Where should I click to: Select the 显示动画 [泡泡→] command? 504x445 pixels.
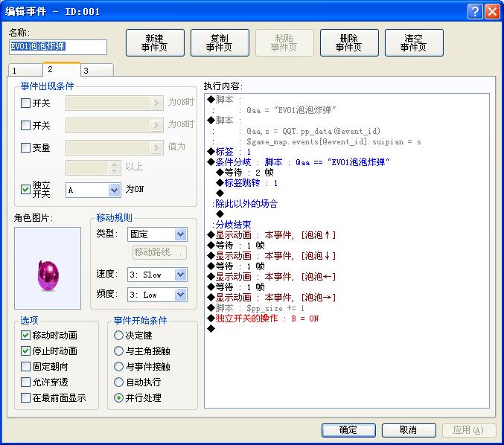tap(272, 298)
